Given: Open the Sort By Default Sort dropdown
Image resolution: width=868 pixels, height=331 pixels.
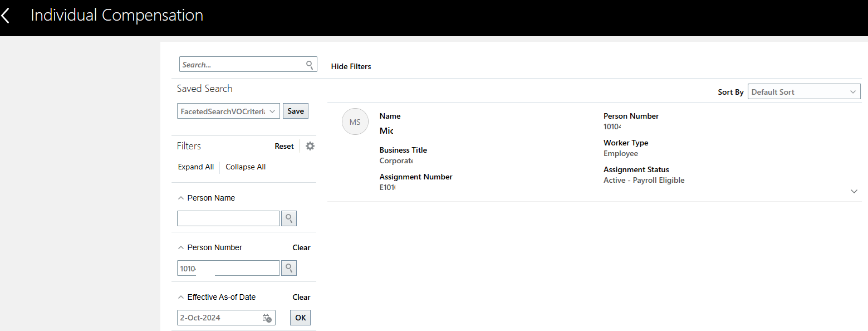Looking at the screenshot, I should pos(803,91).
